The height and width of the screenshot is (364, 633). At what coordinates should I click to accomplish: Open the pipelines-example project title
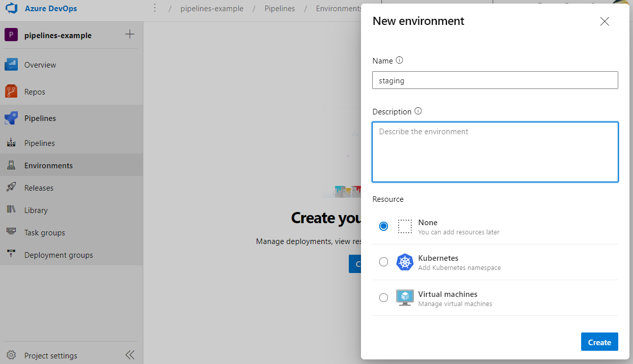(58, 36)
